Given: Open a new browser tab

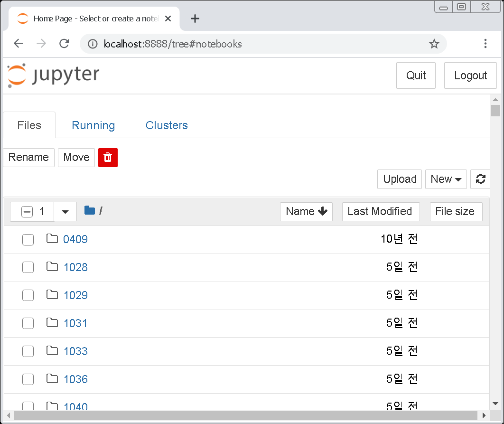Looking at the screenshot, I should tap(195, 19).
